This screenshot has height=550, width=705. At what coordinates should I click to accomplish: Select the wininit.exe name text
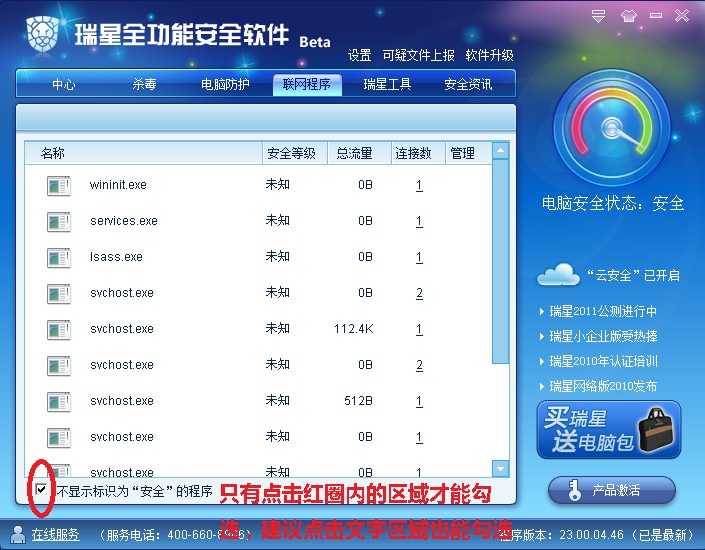[x=118, y=185]
